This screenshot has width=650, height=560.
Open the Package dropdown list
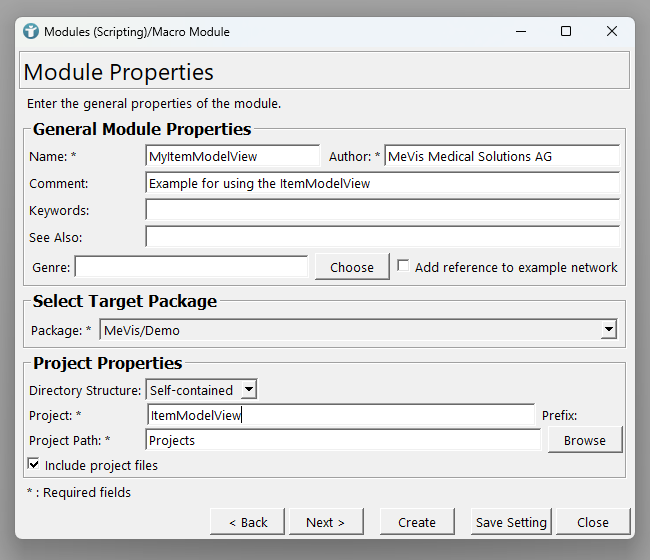point(608,330)
